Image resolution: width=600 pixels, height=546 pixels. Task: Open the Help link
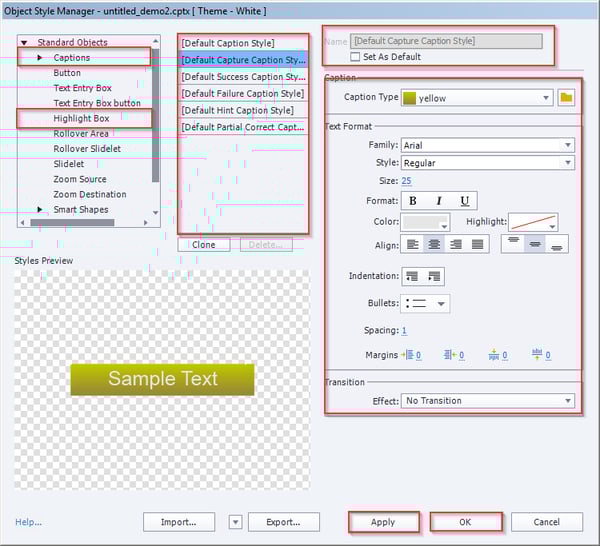tap(28, 522)
